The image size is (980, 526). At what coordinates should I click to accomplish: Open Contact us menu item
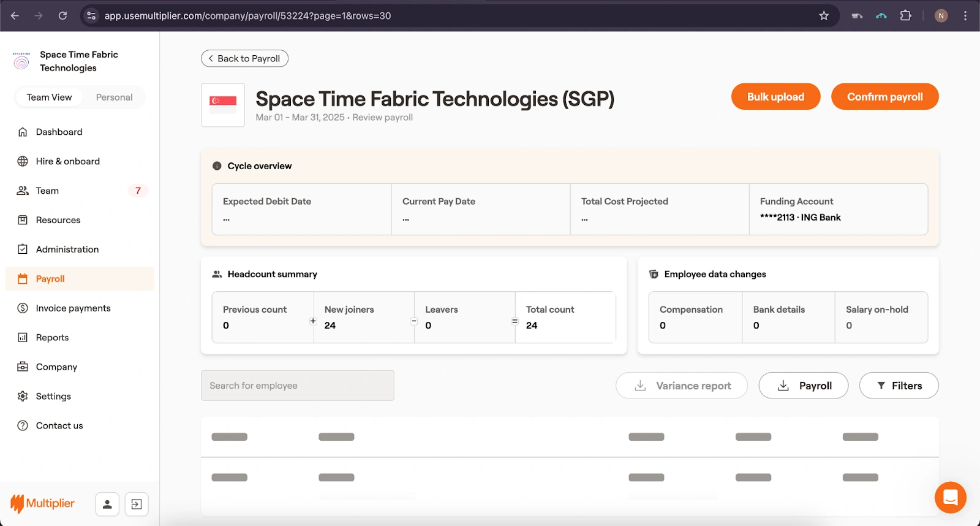[x=80, y=425]
